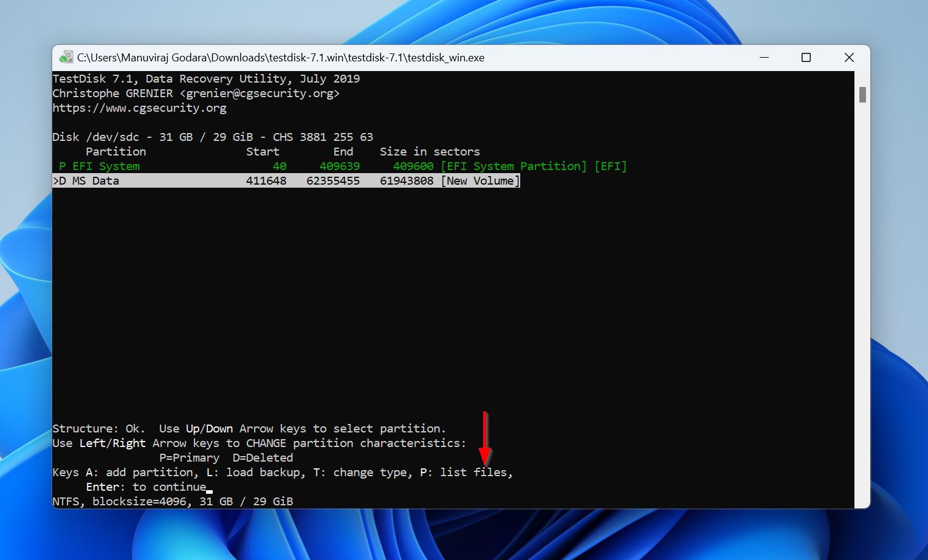Viewport: 928px width, 560px height.
Task: Select the EFI System partition row
Action: (x=343, y=166)
